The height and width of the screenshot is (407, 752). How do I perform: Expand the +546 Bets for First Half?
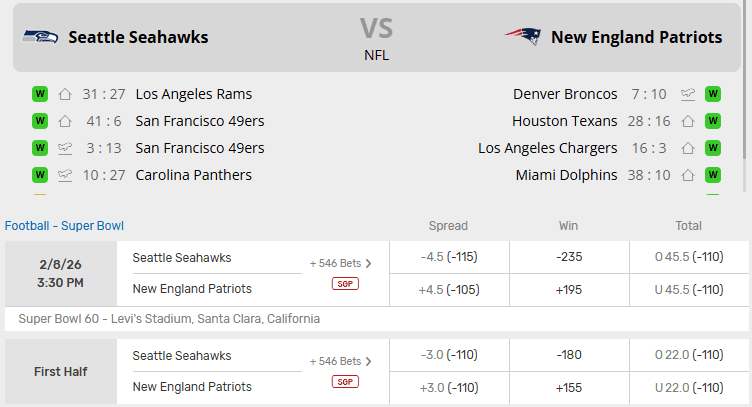(x=340, y=361)
